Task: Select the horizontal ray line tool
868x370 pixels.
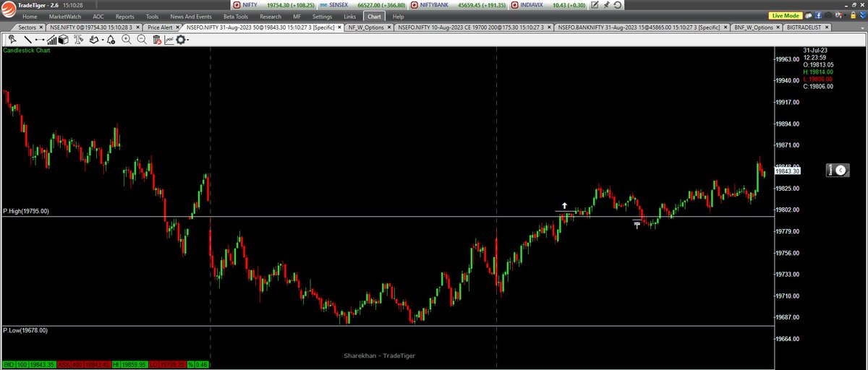Action: [x=40, y=40]
